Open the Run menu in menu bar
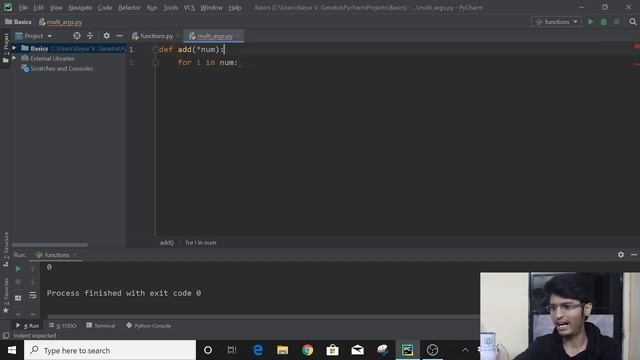This screenshot has height=360, width=640. click(152, 8)
